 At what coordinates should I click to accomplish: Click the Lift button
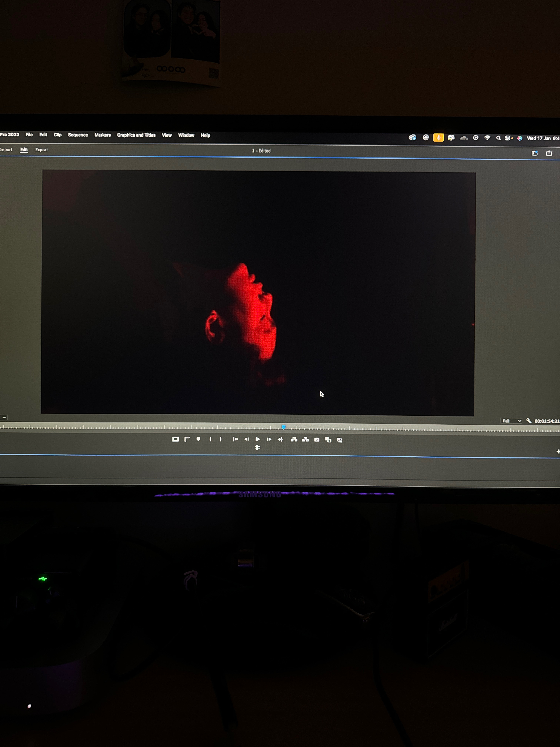click(x=294, y=439)
